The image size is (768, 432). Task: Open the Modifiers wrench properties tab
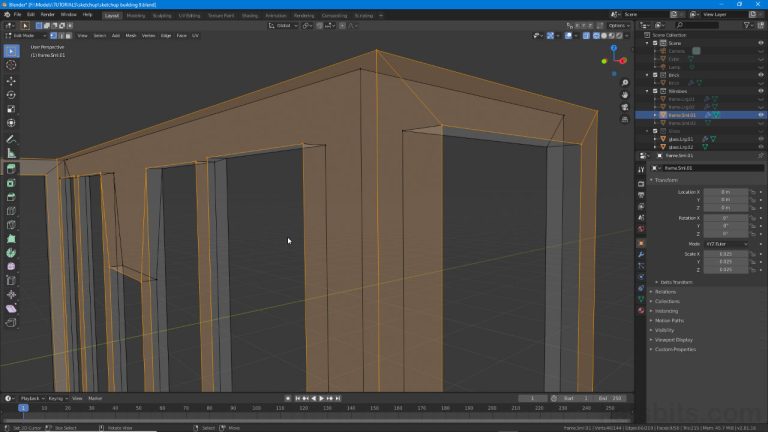click(x=641, y=255)
